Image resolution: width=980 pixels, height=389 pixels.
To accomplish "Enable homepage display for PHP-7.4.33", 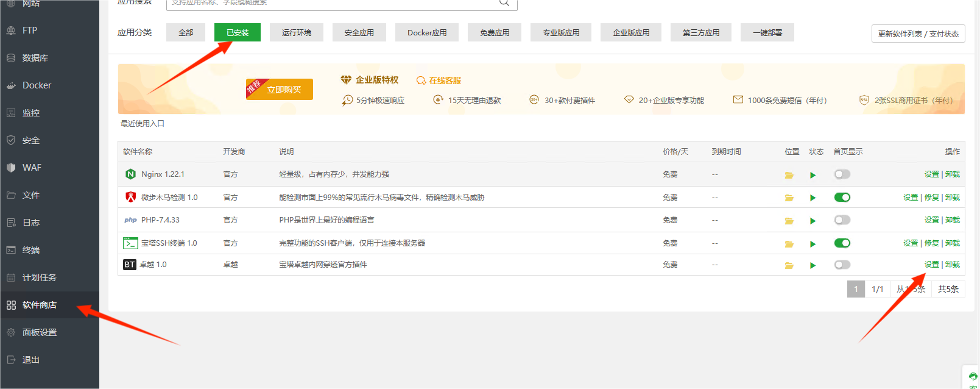I will (x=842, y=219).
